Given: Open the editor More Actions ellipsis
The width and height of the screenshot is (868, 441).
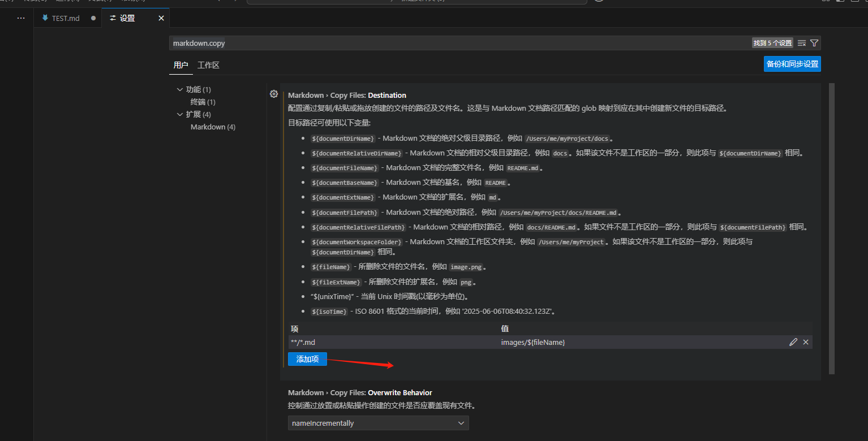Looking at the screenshot, I should [x=21, y=18].
